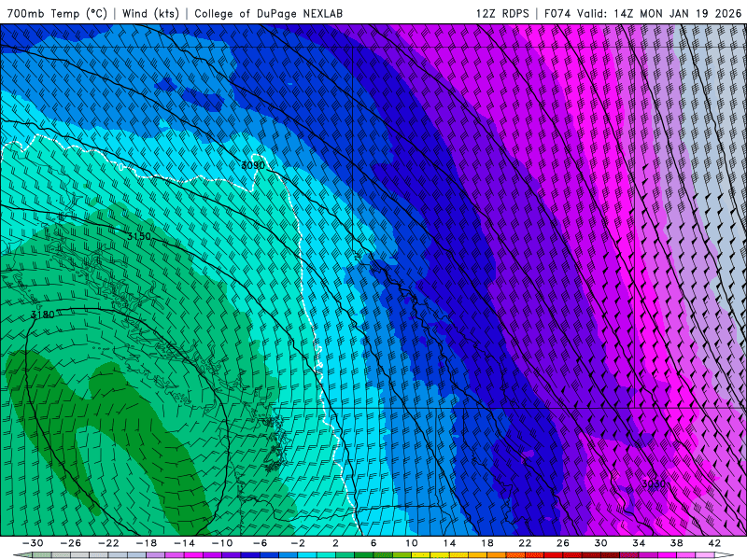This screenshot has width=747, height=560.
Task: Click the "F074" forecast hour text
Action: coord(557,13)
